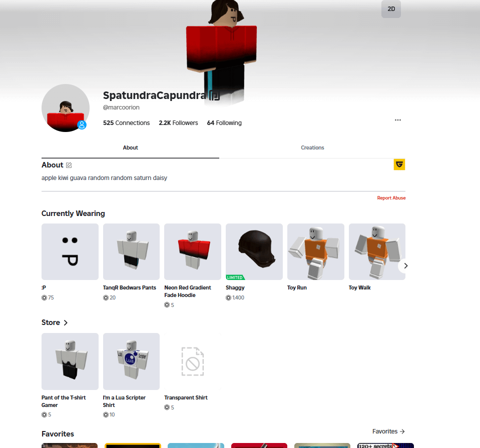This screenshot has width=480, height=448.
Task: Open the Toy Run animation item
Action: 316,251
